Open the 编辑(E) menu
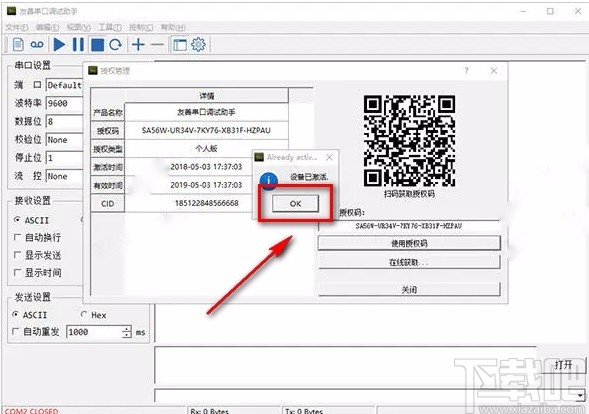The image size is (589, 414). (48, 27)
